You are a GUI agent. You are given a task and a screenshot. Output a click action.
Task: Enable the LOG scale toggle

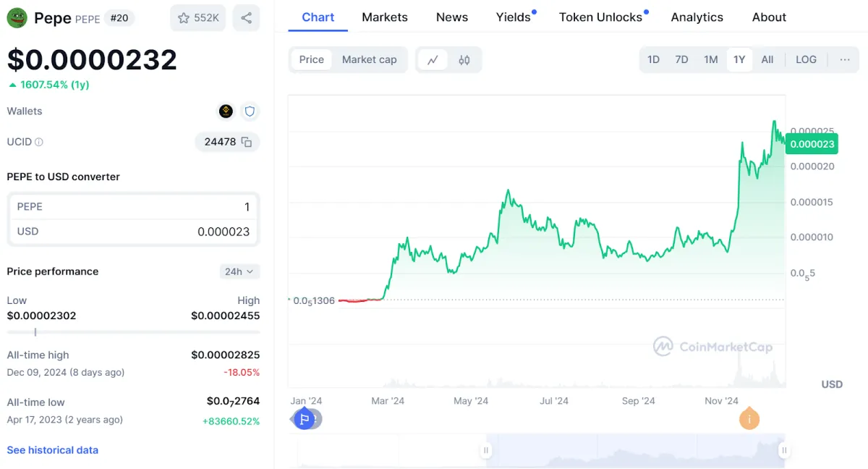coord(806,60)
